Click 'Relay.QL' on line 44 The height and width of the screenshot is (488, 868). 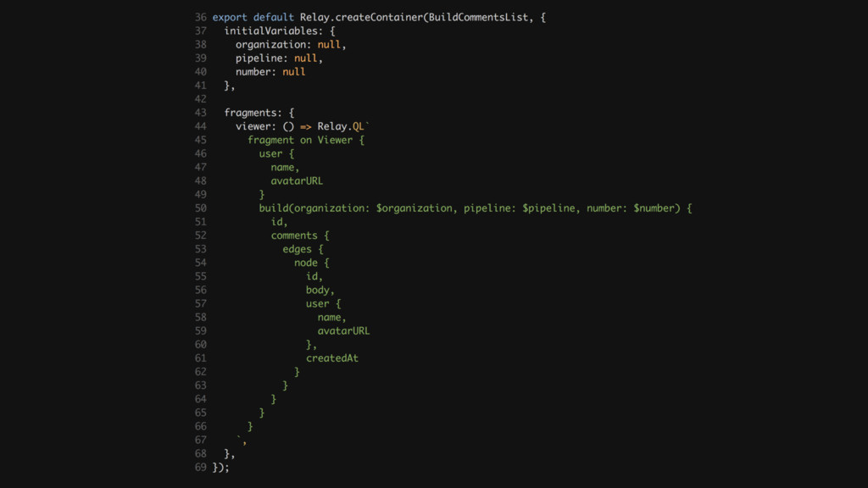(341, 126)
